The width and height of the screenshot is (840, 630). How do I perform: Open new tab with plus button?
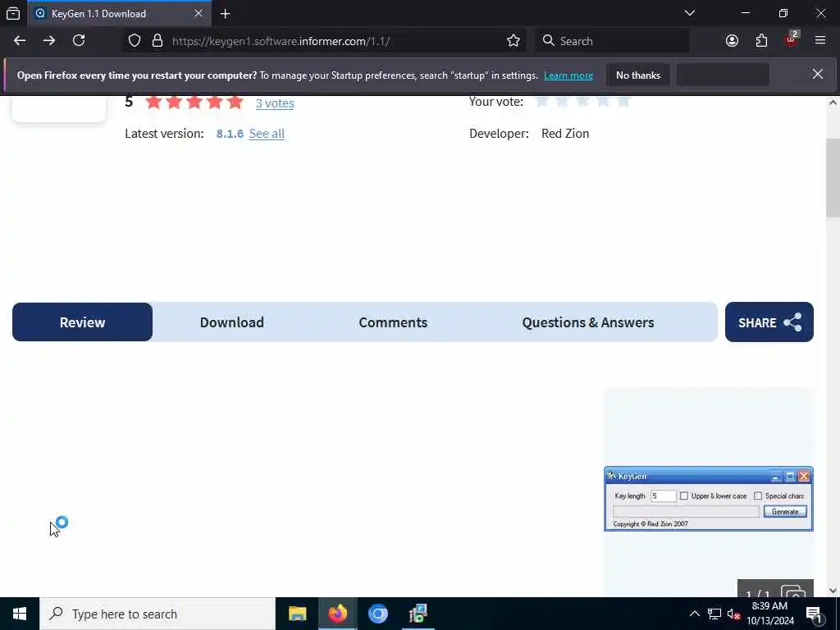(x=226, y=14)
